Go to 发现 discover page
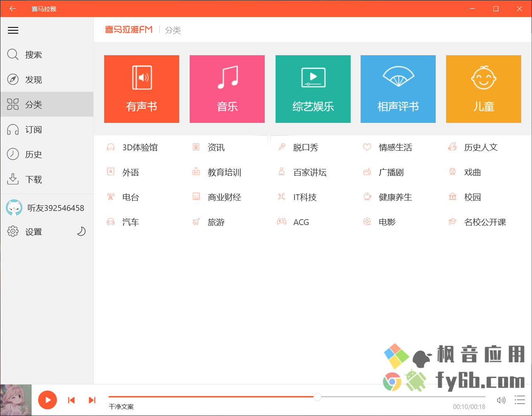 pos(47,80)
